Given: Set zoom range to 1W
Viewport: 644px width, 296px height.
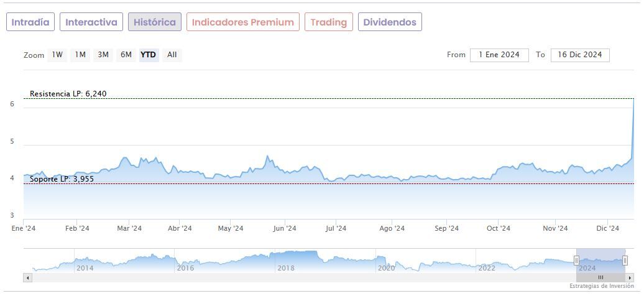Looking at the screenshot, I should click(57, 55).
